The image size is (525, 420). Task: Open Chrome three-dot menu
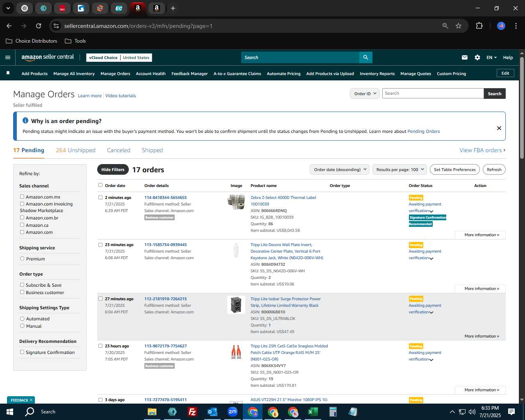point(515,26)
